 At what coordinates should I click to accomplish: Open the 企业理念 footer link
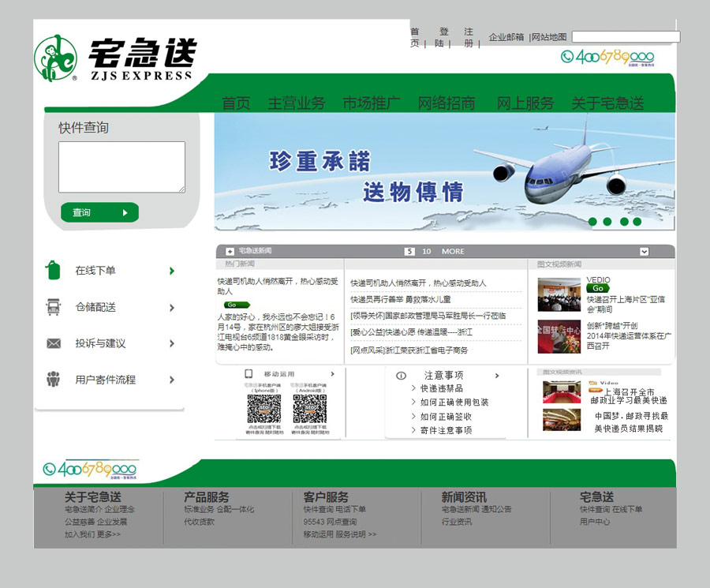(120, 509)
